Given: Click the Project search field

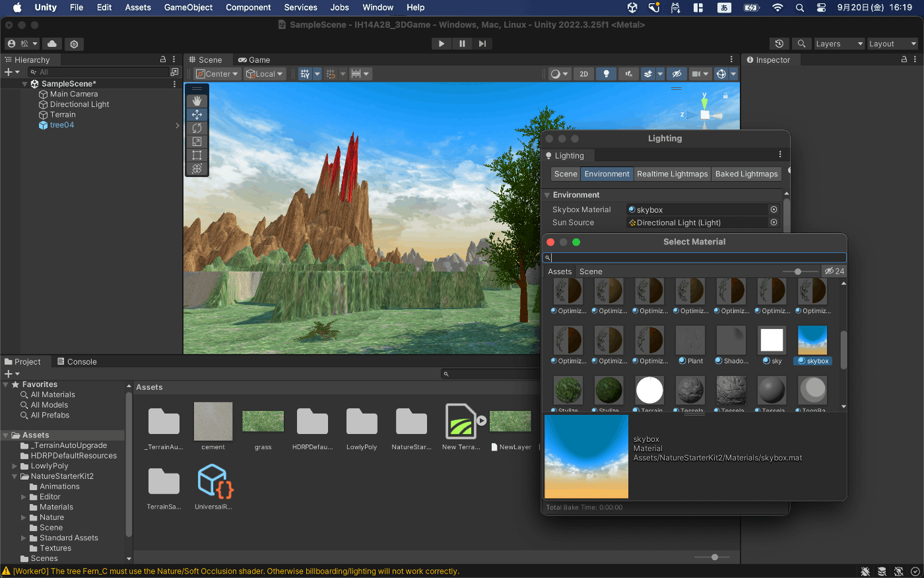Looking at the screenshot, I should pyautogui.click(x=492, y=374).
